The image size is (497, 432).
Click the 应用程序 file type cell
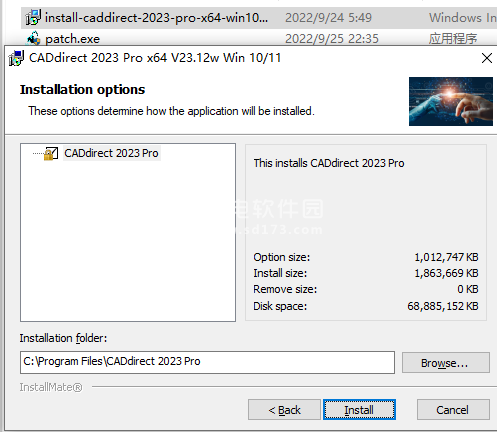pyautogui.click(x=453, y=39)
